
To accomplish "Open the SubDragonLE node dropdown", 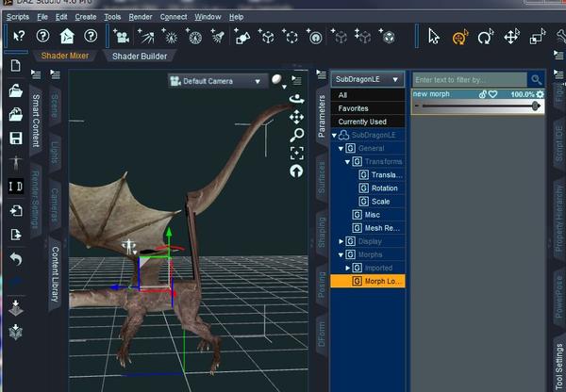I will 370,80.
